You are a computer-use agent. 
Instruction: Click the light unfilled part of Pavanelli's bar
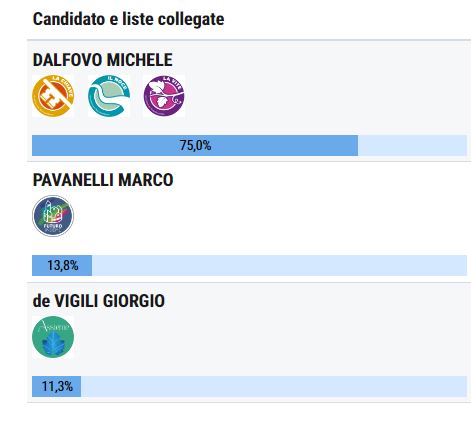(x=279, y=265)
